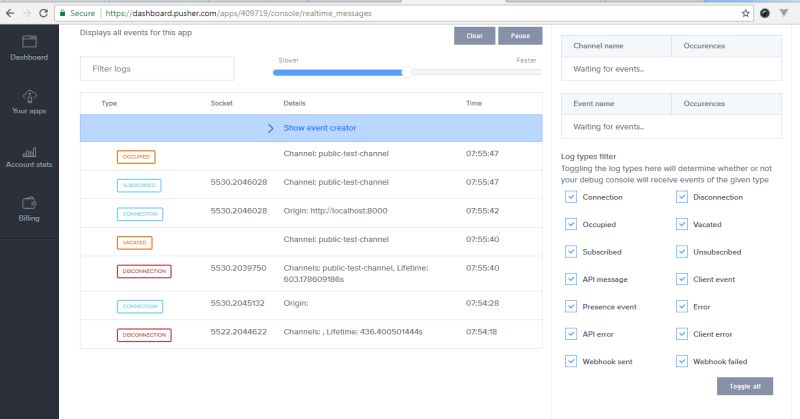The image size is (800, 419).
Task: Go forward with browser forward arrow
Action: point(26,13)
